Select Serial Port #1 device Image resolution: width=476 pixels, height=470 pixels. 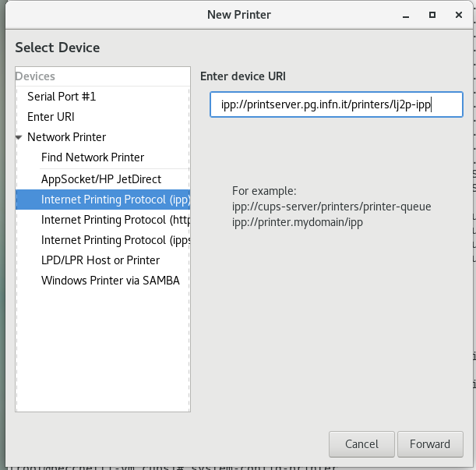pyautogui.click(x=103, y=97)
